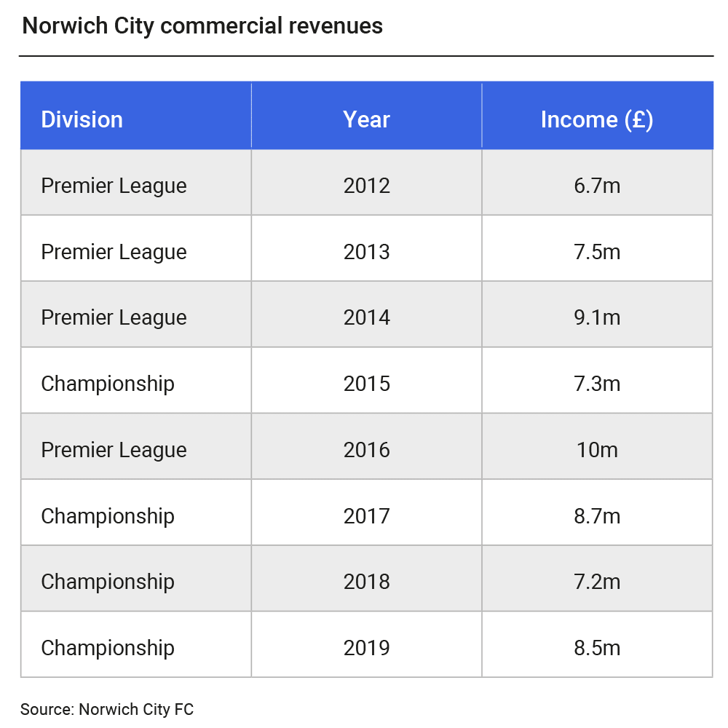Click the 8.7m income cell
The height and width of the screenshot is (728, 728).
tap(597, 516)
